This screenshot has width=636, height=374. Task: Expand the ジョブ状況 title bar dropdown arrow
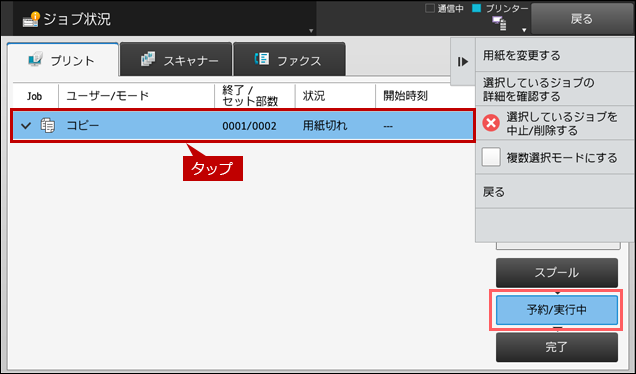pos(311,31)
